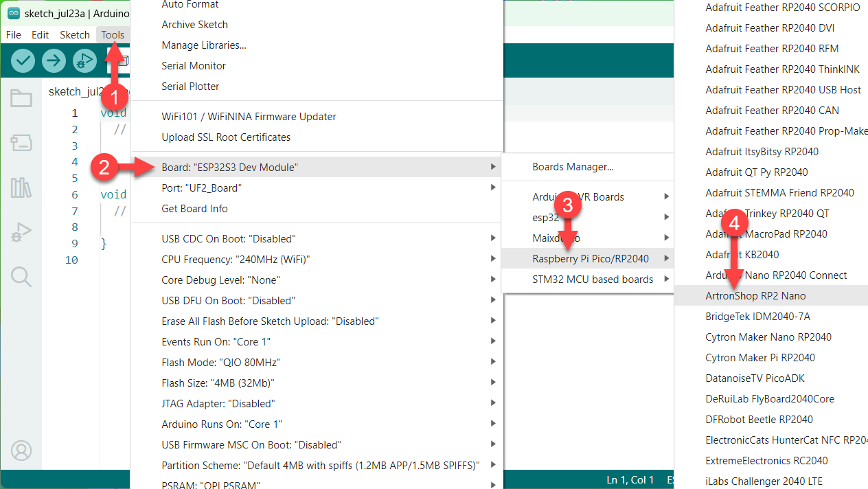This screenshot has width=868, height=489.
Task: Select DFRobot Beetle RP2040 board
Action: tap(772, 420)
